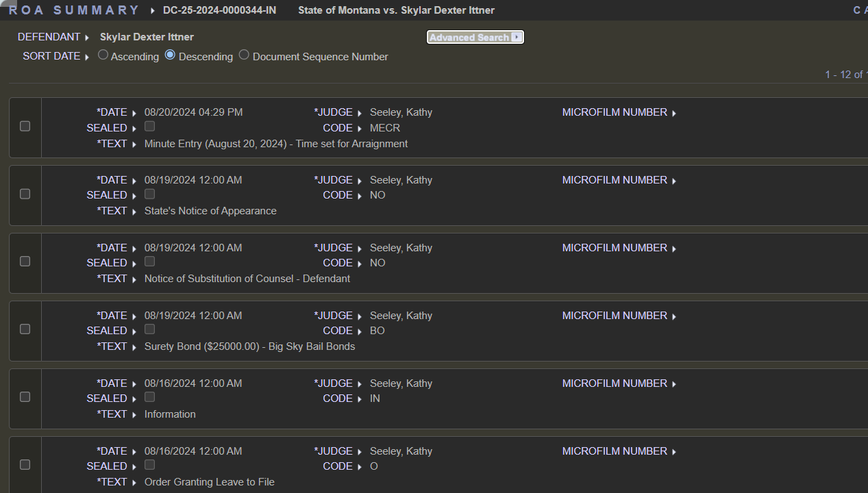Viewport: 868px width, 493px height.
Task: Click MICROFILM NUMBER arrow in Minute Entry row
Action: click(x=674, y=113)
